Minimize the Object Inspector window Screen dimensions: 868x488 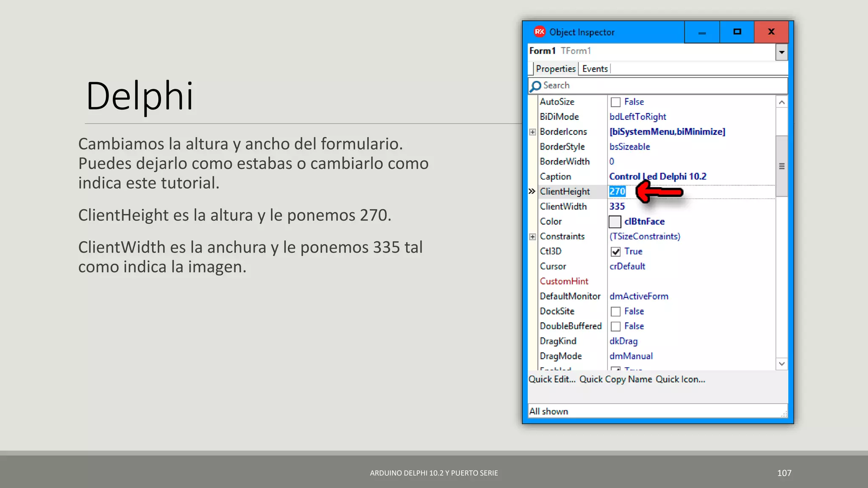pyautogui.click(x=702, y=32)
